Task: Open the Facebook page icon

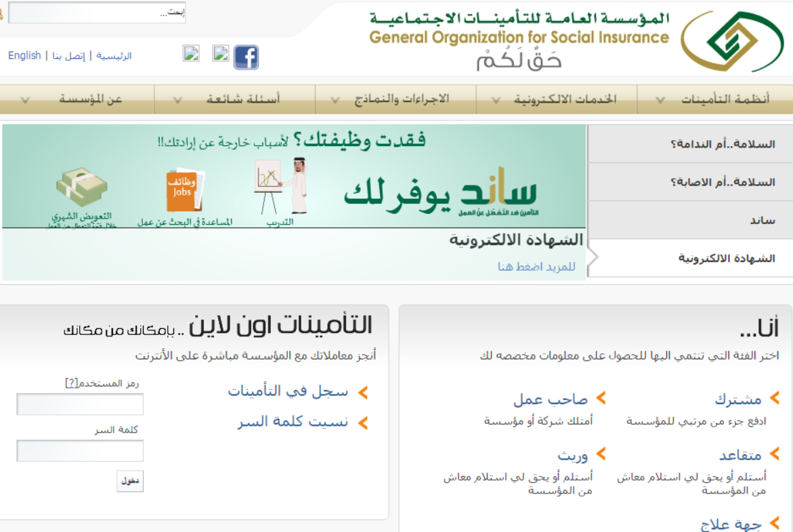Action: tap(246, 57)
